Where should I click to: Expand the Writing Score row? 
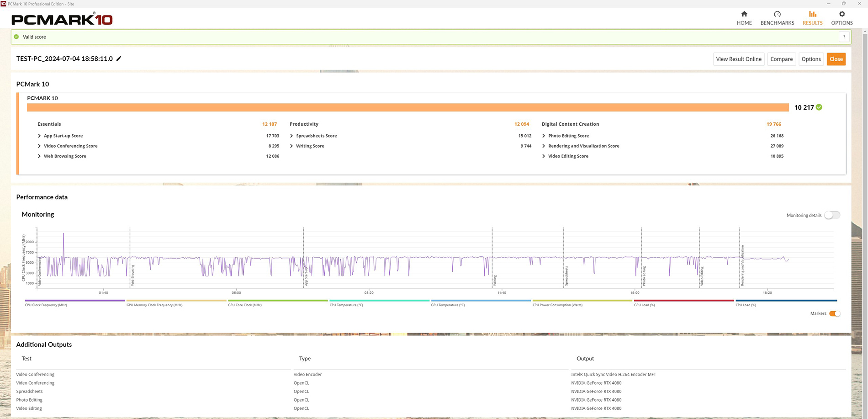291,146
